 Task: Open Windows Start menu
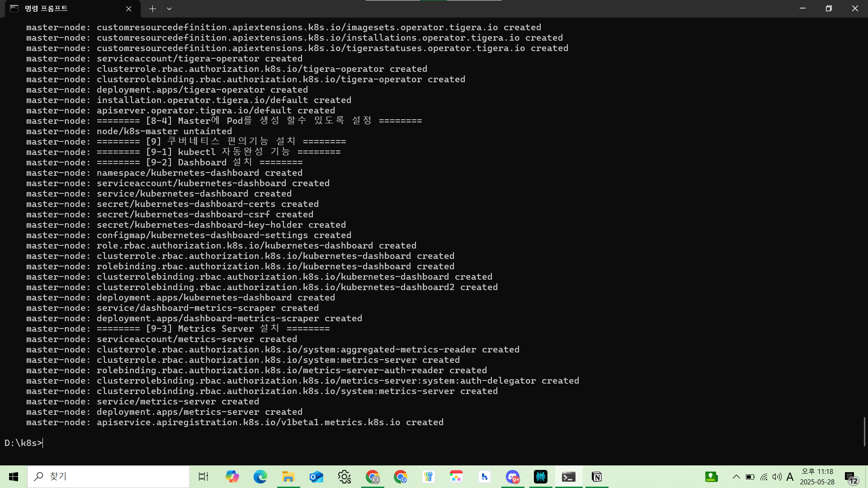click(14, 477)
